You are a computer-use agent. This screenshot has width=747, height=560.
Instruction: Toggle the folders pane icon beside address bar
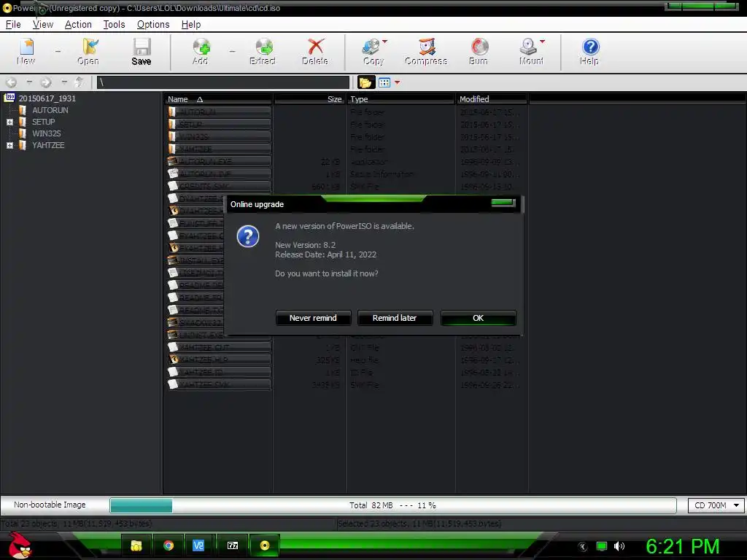coord(365,82)
